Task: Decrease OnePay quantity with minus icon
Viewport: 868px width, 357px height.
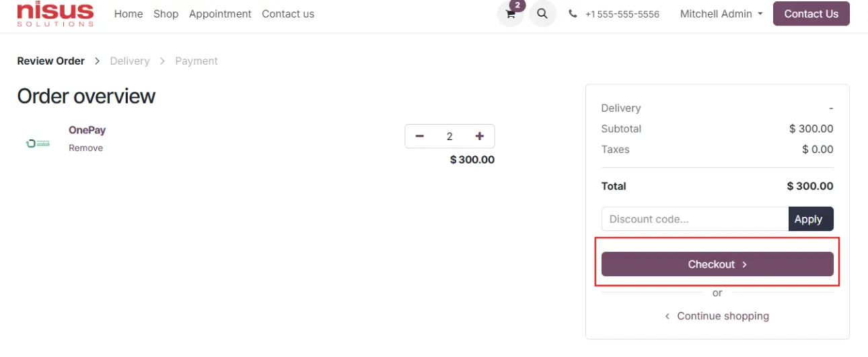Action: pos(420,136)
